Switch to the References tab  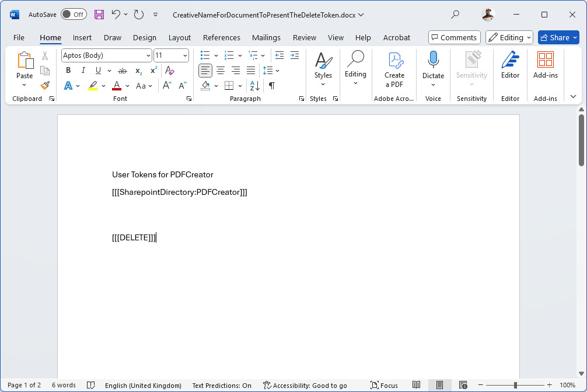click(221, 37)
